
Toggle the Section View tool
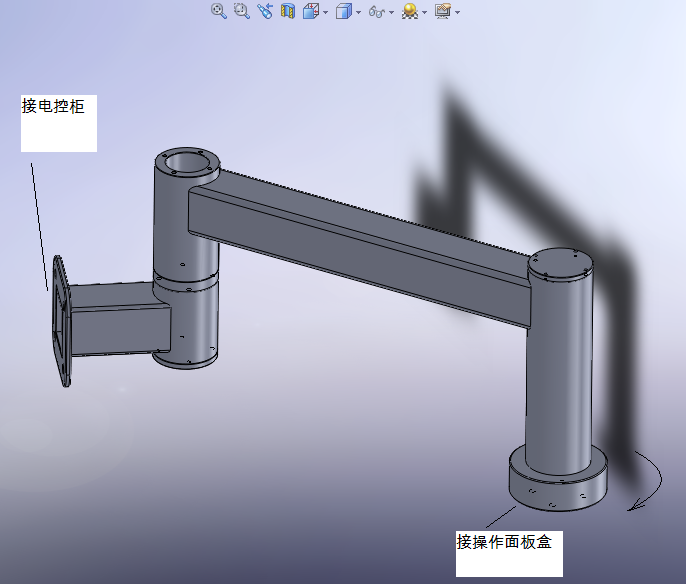pos(287,11)
